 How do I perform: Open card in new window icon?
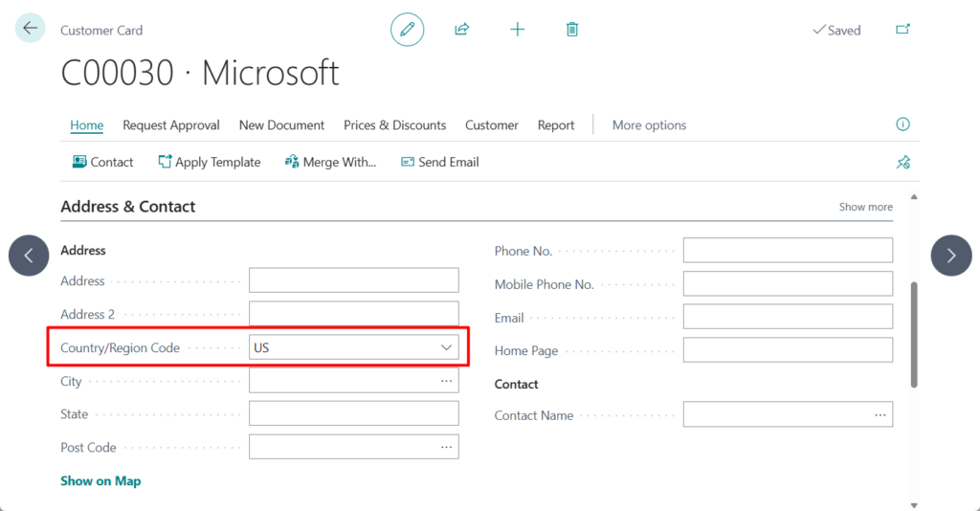[902, 30]
